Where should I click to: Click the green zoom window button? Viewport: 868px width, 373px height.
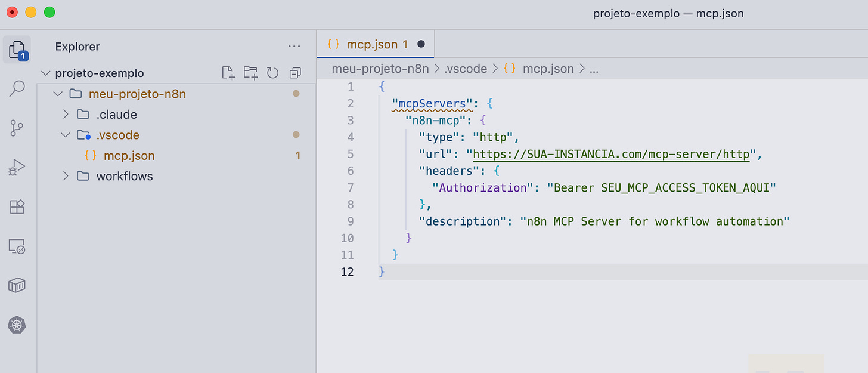coord(49,12)
